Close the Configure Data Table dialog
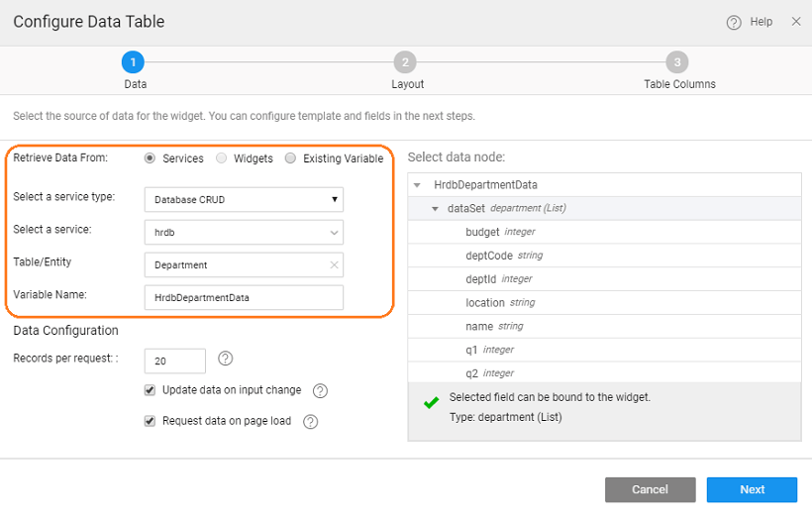The height and width of the screenshot is (518, 812). point(796,22)
